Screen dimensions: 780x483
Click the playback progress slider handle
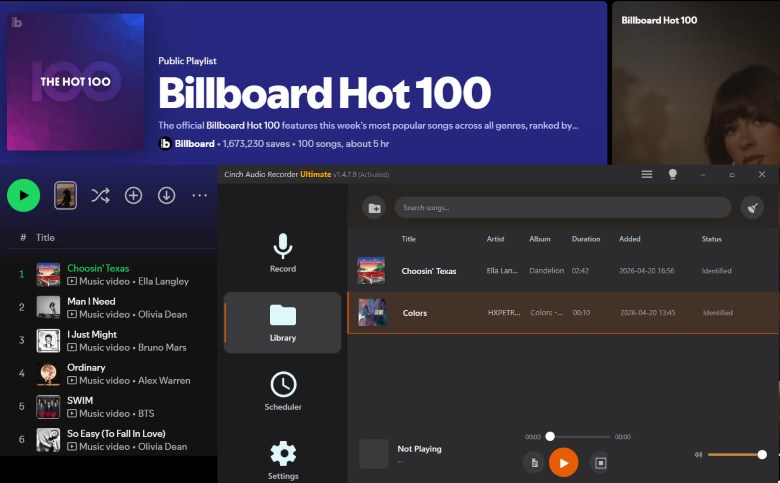point(550,437)
